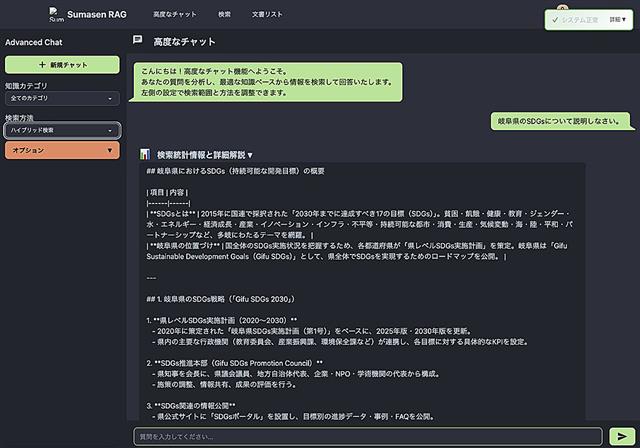Click the item 3. SDGs関連の情報公開
This screenshot has height=448, width=640.
[191, 406]
